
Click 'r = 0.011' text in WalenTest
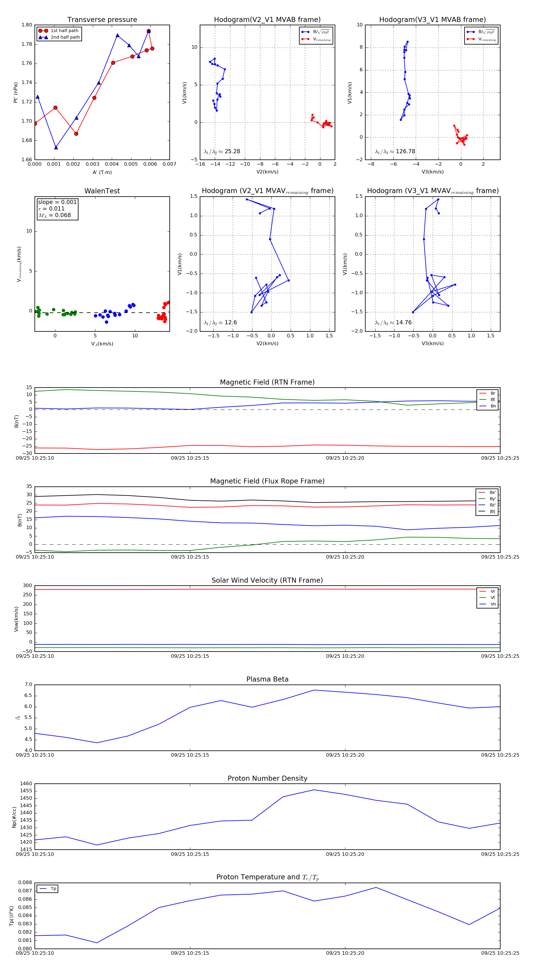tap(51, 208)
